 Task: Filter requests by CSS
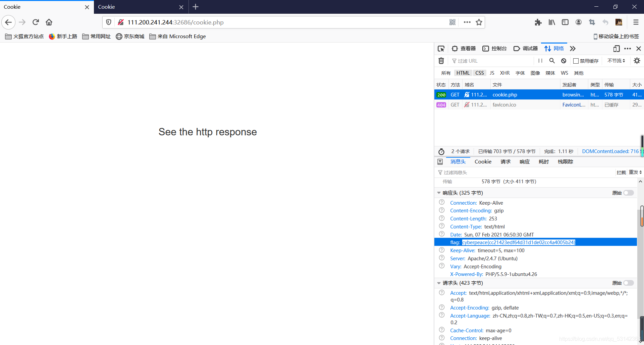(x=480, y=73)
